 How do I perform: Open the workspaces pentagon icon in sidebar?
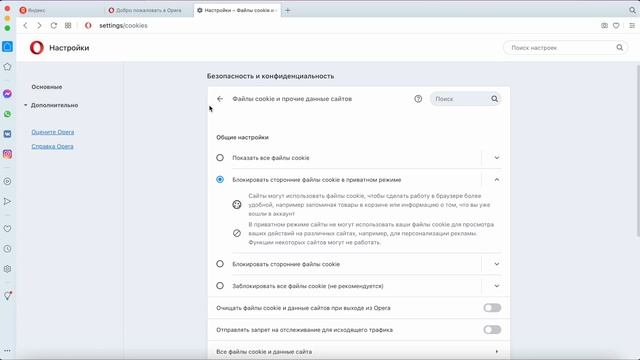7,67
